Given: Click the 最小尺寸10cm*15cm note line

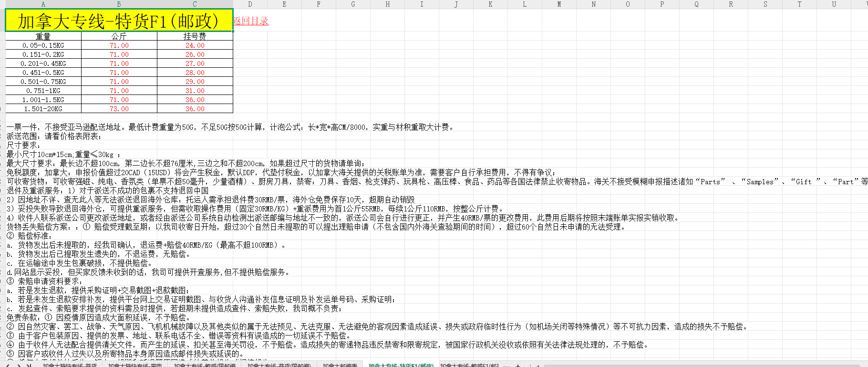Looking at the screenshot, I should point(63,154).
